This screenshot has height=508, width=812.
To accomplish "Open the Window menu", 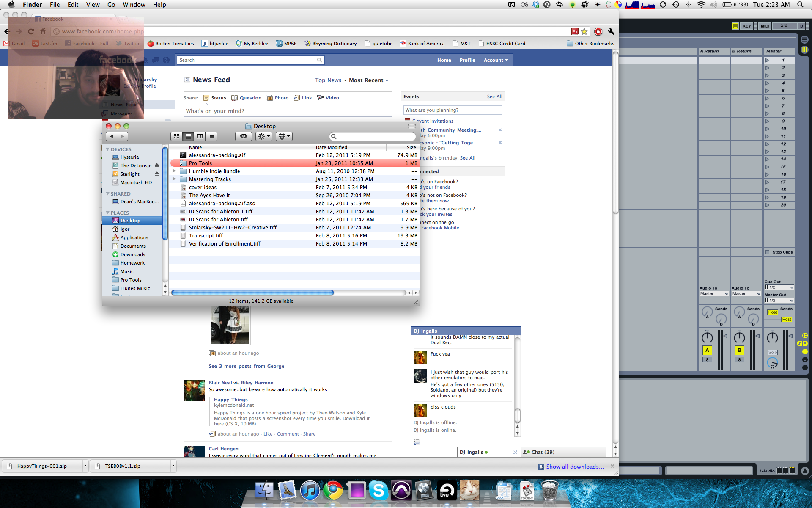I will click(134, 5).
